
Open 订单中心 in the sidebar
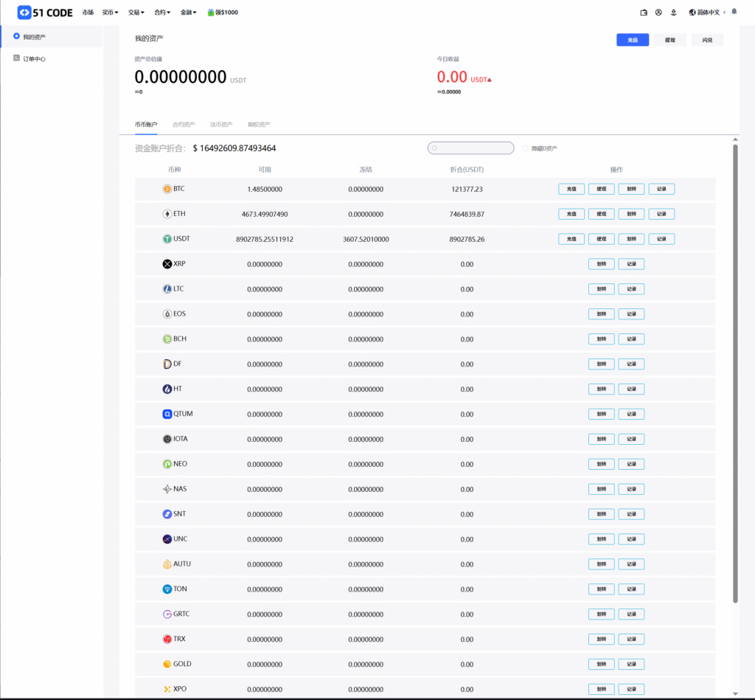pyautogui.click(x=34, y=58)
